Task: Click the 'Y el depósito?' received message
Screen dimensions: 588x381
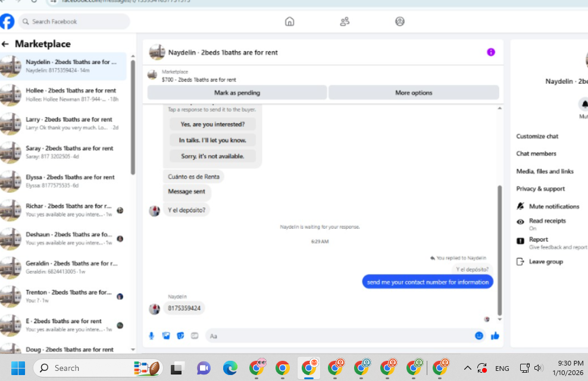Action: 187,210
